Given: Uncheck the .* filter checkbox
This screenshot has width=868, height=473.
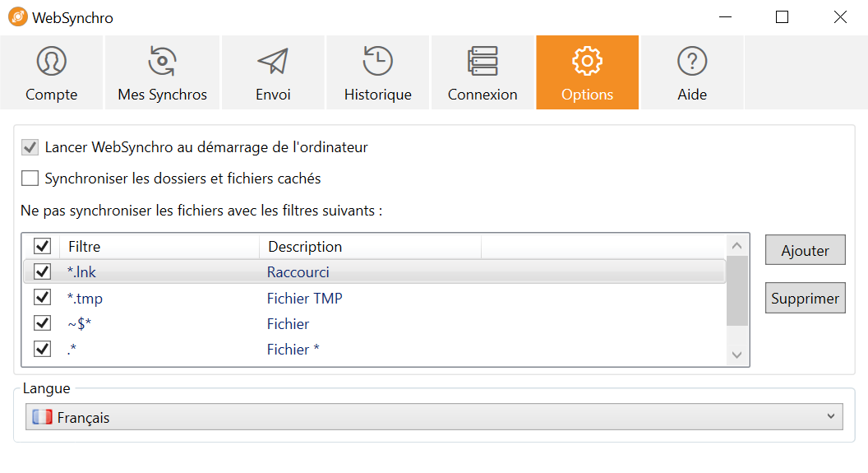Looking at the screenshot, I should [42, 349].
